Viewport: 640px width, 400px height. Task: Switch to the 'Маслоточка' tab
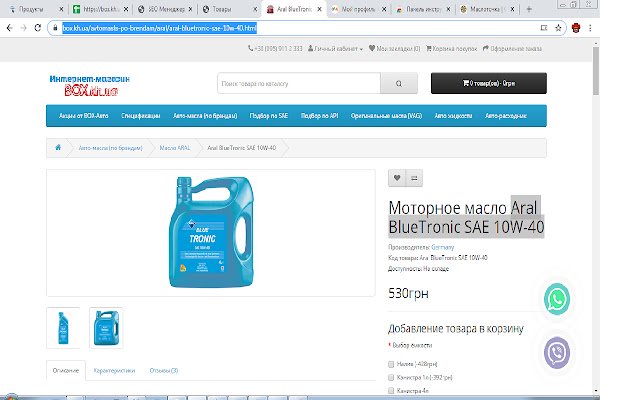[x=487, y=9]
